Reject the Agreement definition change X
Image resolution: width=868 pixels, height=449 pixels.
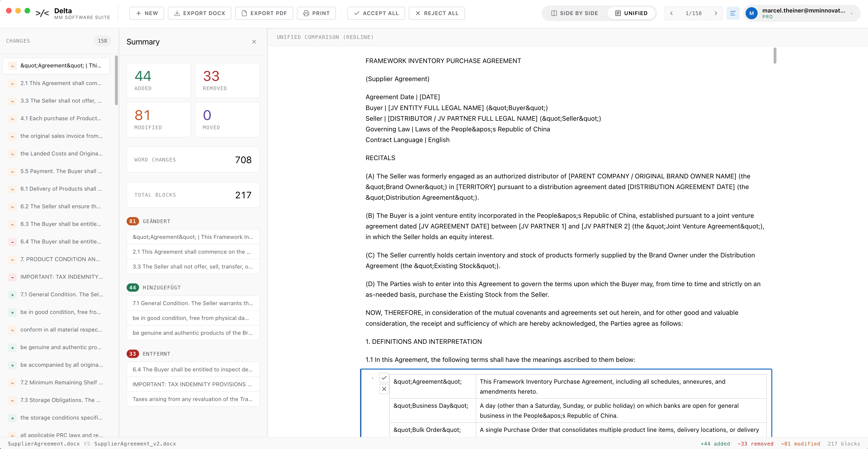[384, 389]
